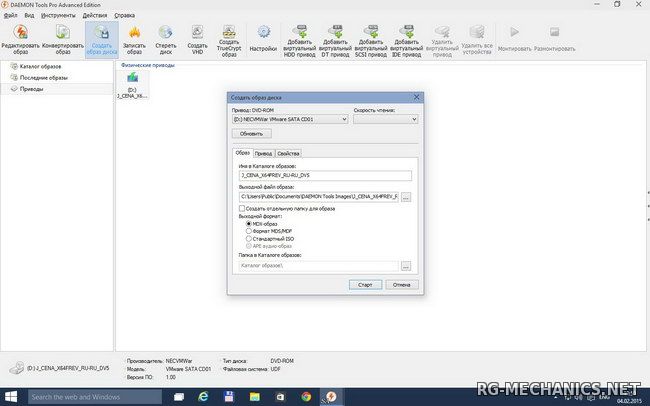Click Создать TrueCrypt образ icon

(x=230, y=37)
